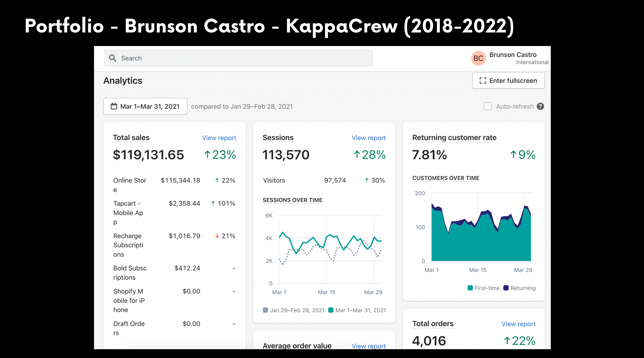Click the Auto-refresh help question icon

coord(540,106)
